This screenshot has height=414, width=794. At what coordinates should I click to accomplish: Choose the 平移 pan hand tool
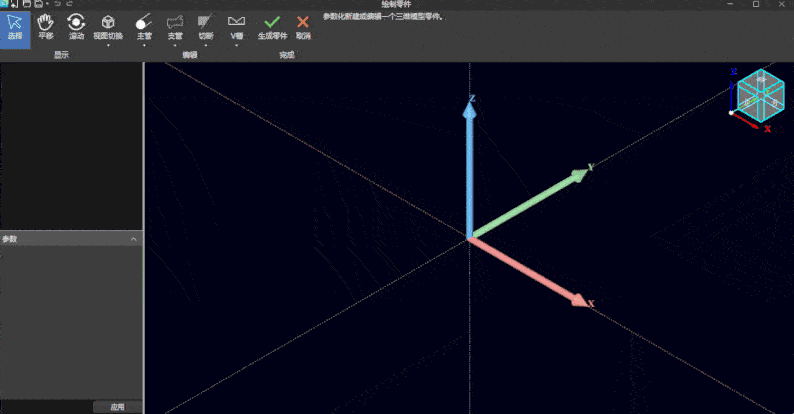46,27
